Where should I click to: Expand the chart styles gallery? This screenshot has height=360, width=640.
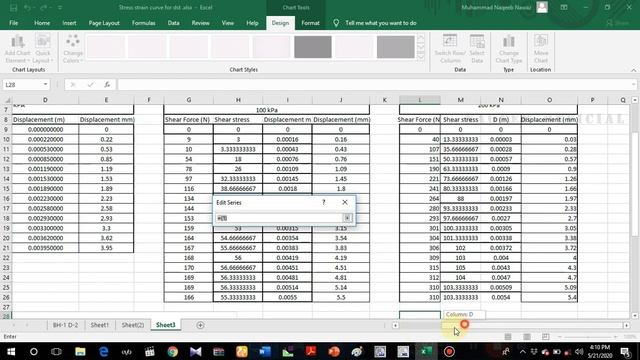coord(421,56)
